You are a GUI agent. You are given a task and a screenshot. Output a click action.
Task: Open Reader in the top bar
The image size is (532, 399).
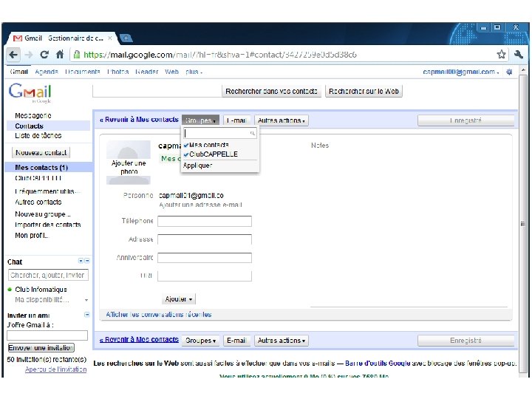146,72
